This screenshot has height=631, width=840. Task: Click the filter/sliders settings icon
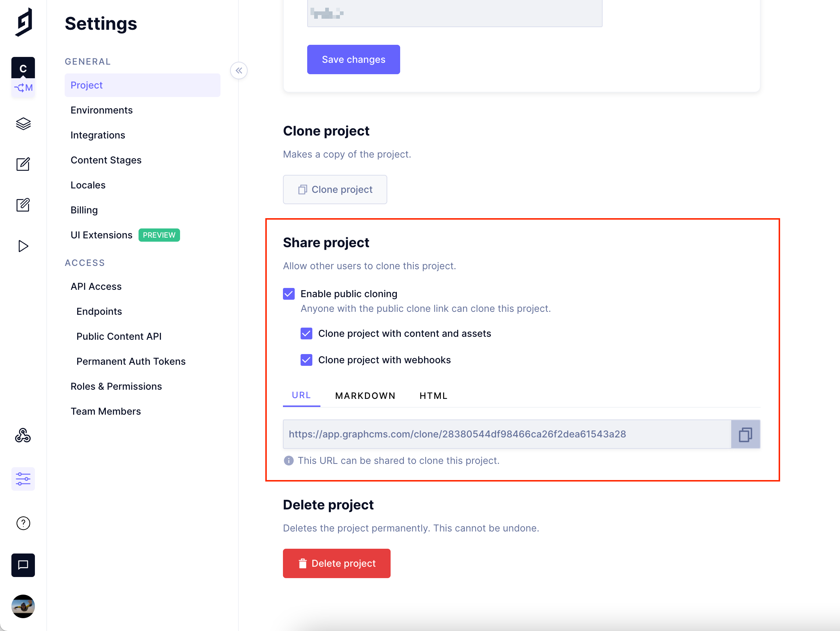[23, 477]
